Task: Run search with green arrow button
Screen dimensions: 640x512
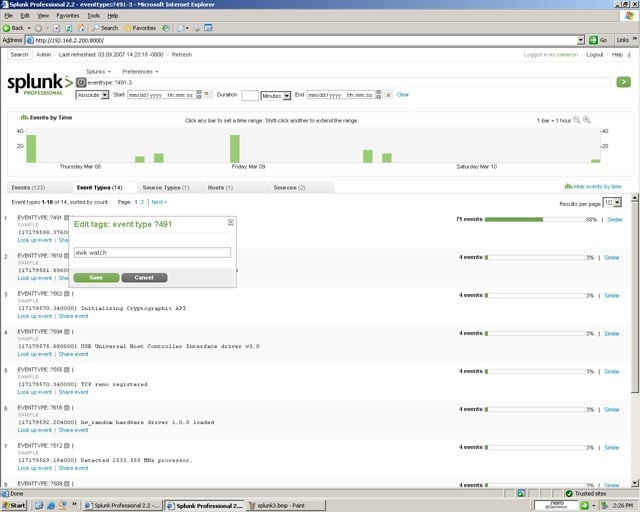Action: point(623,82)
